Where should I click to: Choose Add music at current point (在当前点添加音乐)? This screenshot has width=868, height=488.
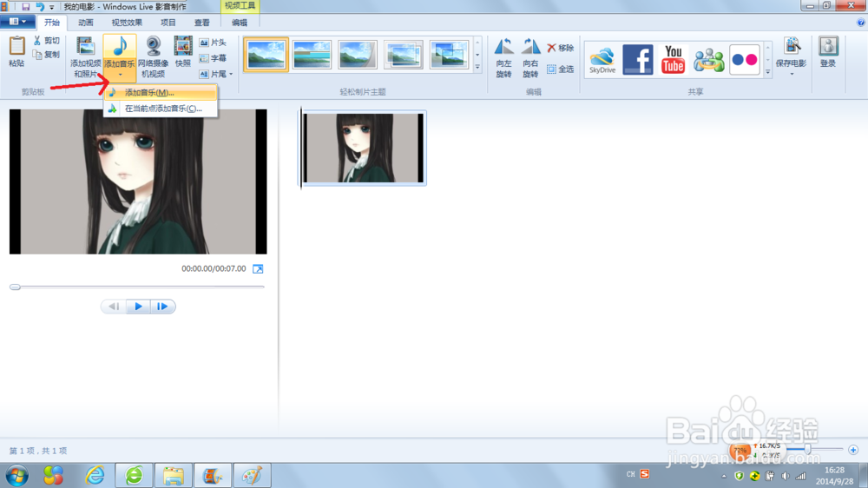(x=161, y=109)
